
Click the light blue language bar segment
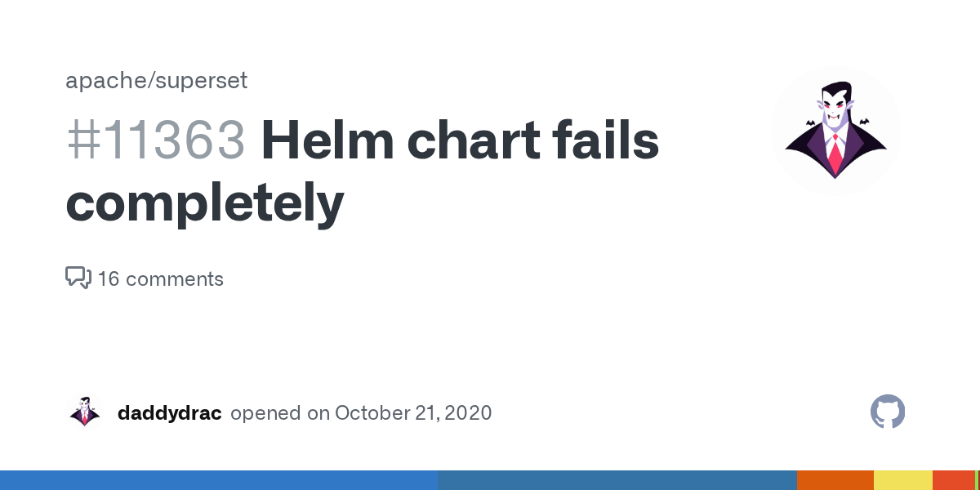(x=218, y=480)
